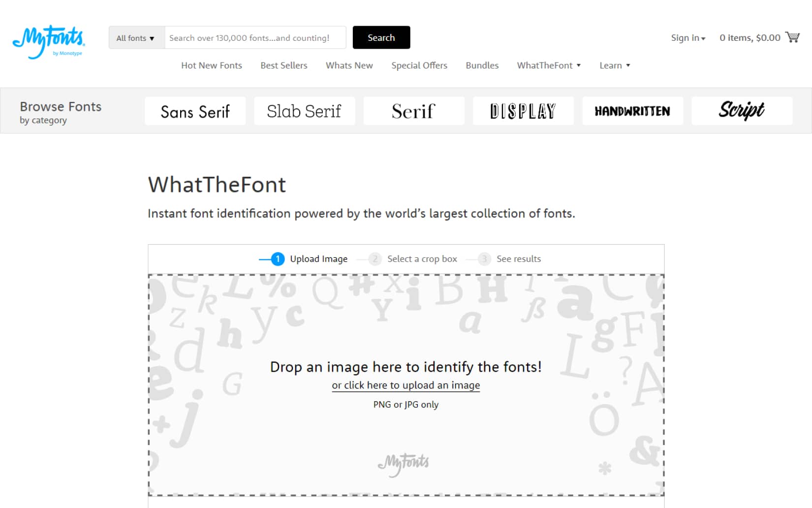Open Special Offers page
Viewport: 812px width, 508px height.
(x=419, y=65)
